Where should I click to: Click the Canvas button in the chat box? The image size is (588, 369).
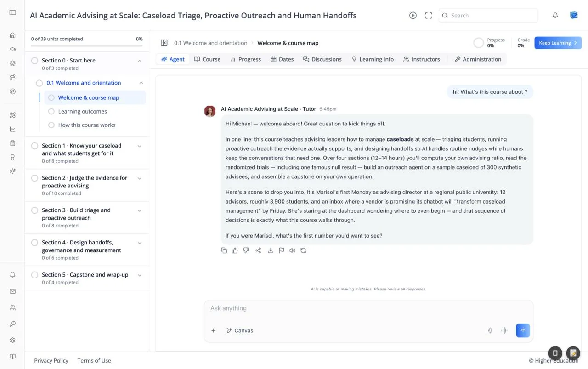coord(240,330)
